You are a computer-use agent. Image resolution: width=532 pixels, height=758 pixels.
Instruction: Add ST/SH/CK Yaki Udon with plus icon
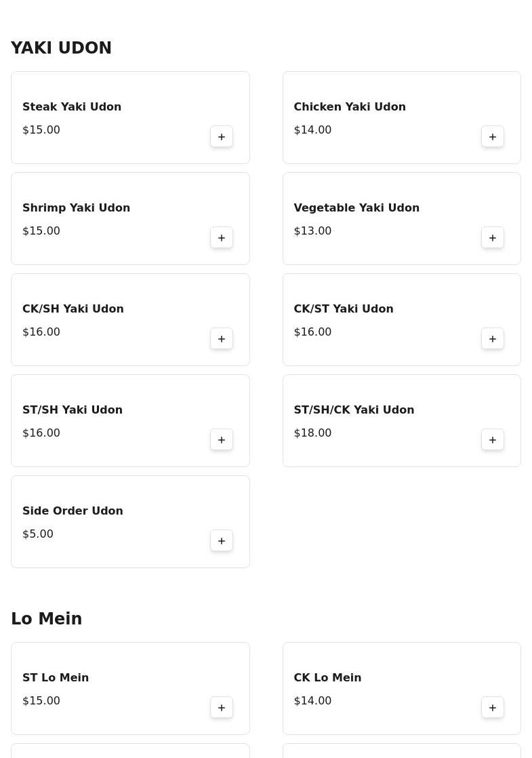pyautogui.click(x=493, y=440)
